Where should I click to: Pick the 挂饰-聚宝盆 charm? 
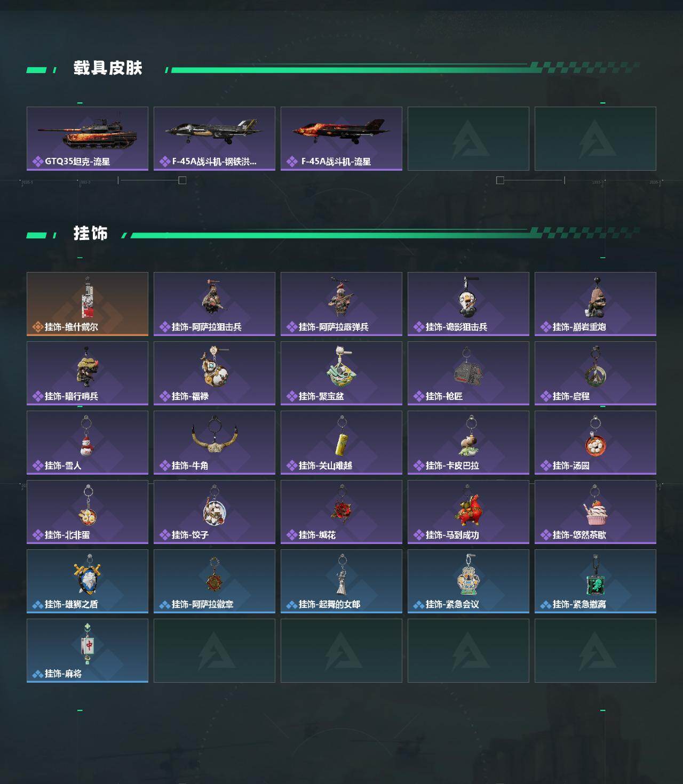[341, 373]
